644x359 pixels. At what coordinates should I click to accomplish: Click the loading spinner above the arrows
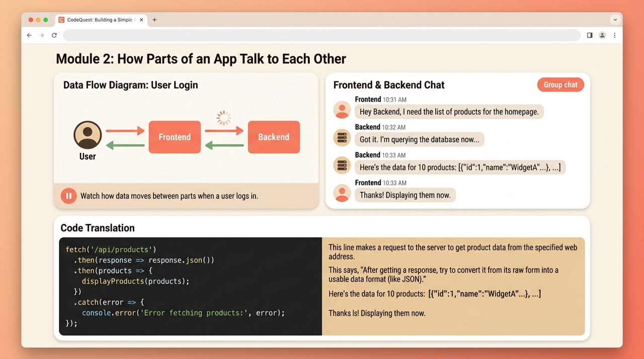coord(224,118)
